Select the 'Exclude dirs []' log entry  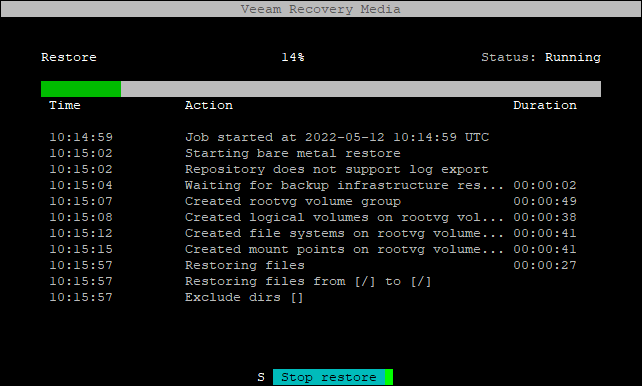point(313,297)
